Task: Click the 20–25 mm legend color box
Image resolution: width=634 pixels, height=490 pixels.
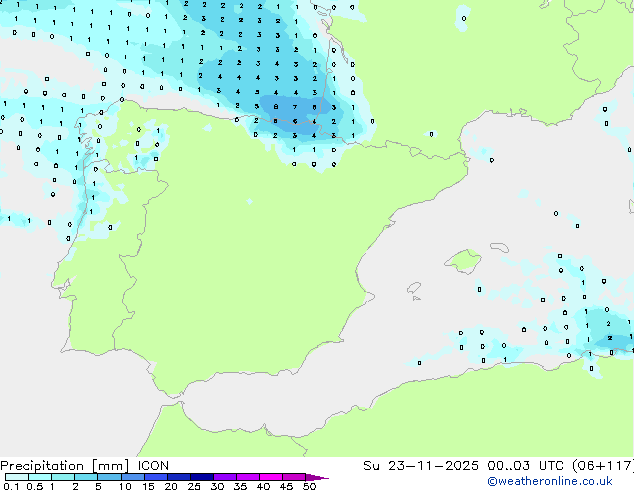Action: (x=178, y=477)
